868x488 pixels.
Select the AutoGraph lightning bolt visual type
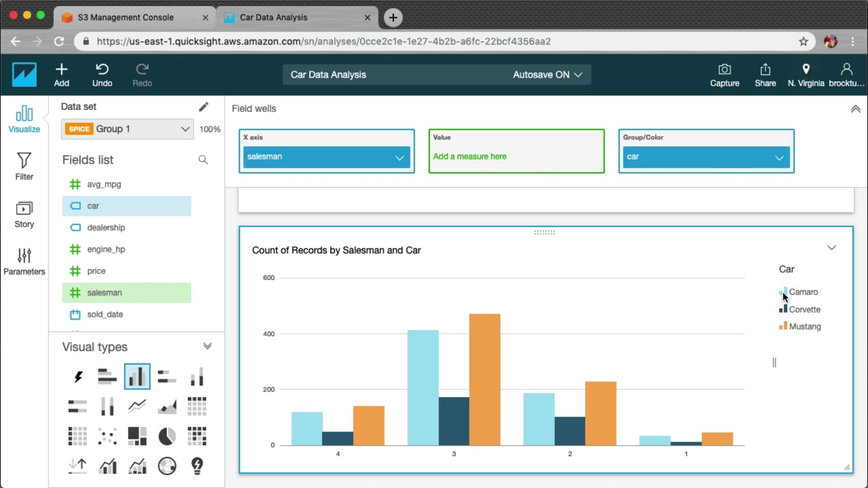click(x=78, y=376)
